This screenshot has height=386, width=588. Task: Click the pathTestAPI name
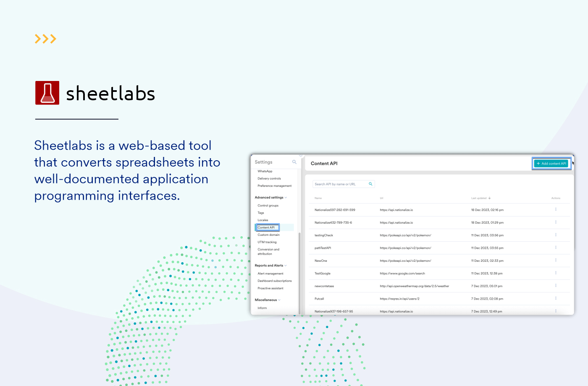click(323, 248)
